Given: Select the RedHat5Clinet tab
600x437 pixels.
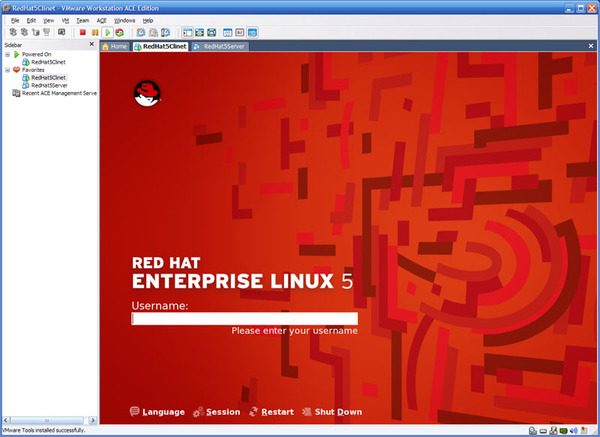Looking at the screenshot, I should click(x=160, y=46).
